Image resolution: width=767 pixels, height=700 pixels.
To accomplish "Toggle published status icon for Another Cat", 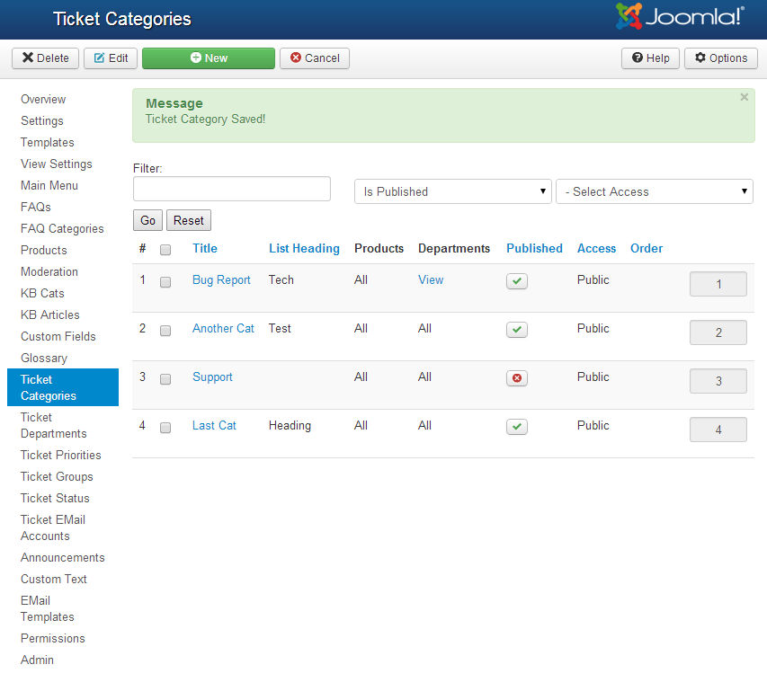I will tap(517, 330).
